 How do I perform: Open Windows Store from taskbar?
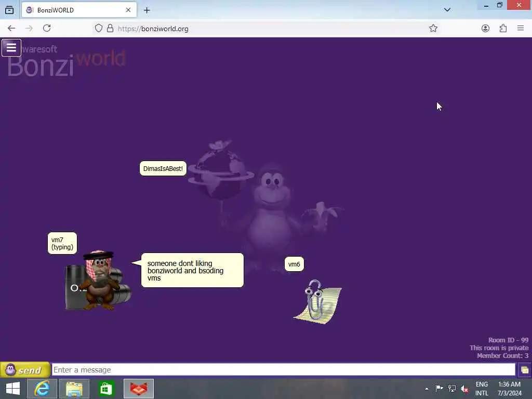point(106,389)
